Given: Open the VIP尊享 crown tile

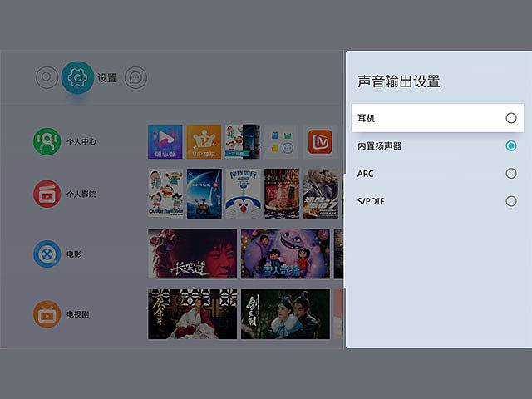Looking at the screenshot, I should (x=204, y=141).
